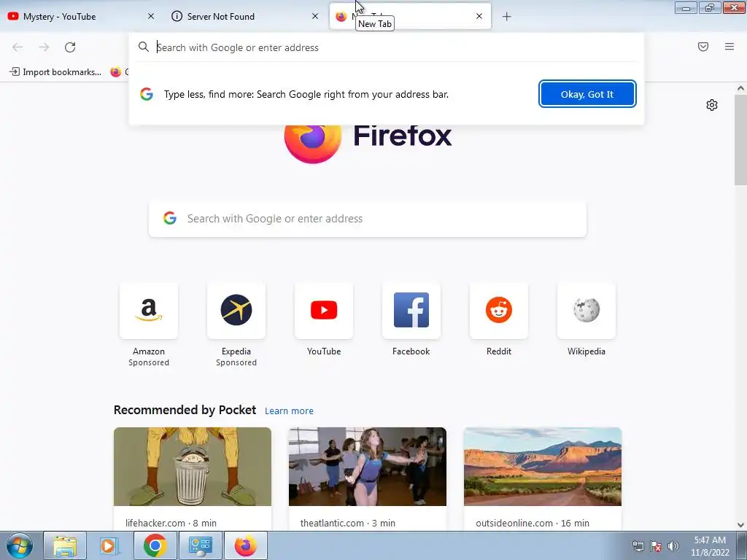Open a new tab with plus button
Image resolution: width=747 pixels, height=560 pixels.
pyautogui.click(x=506, y=17)
